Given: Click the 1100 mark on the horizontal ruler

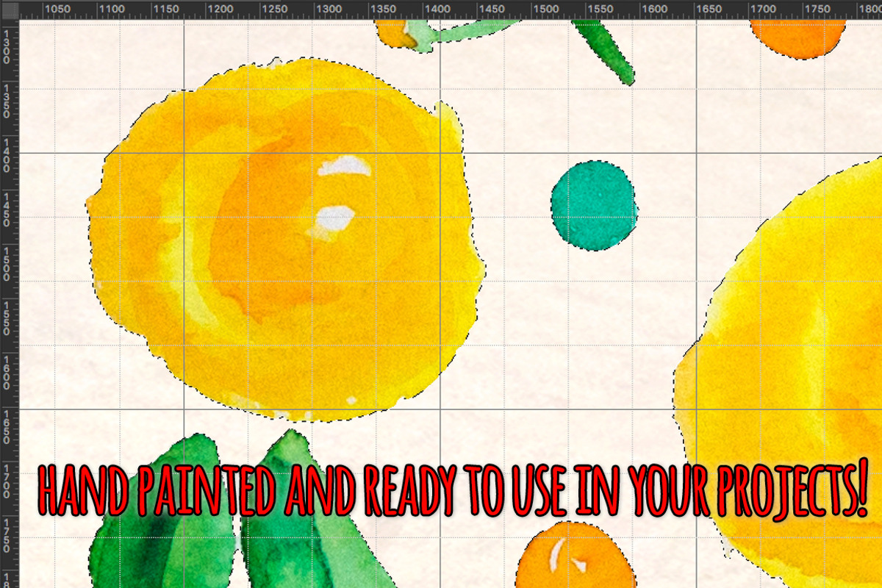Looking at the screenshot, I should pyautogui.click(x=111, y=10).
